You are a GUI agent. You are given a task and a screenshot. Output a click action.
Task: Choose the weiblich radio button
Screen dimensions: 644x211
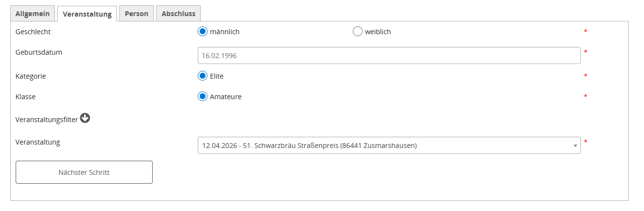pyautogui.click(x=358, y=32)
